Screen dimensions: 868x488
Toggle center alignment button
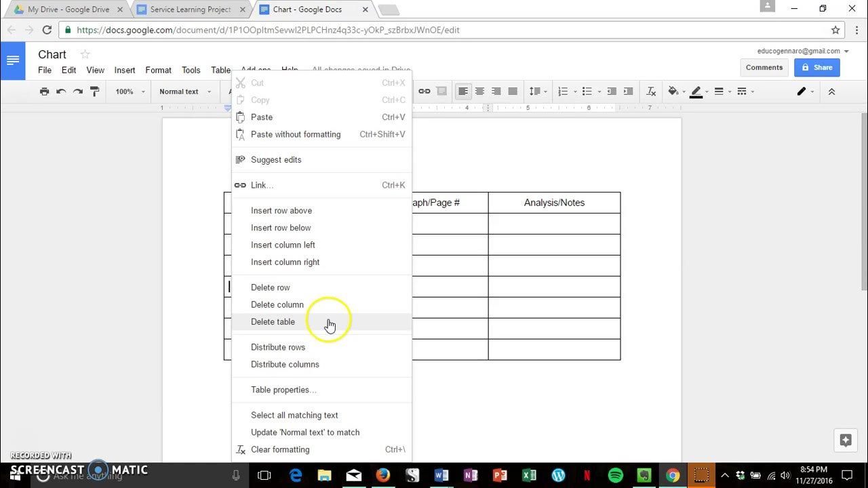click(x=479, y=91)
